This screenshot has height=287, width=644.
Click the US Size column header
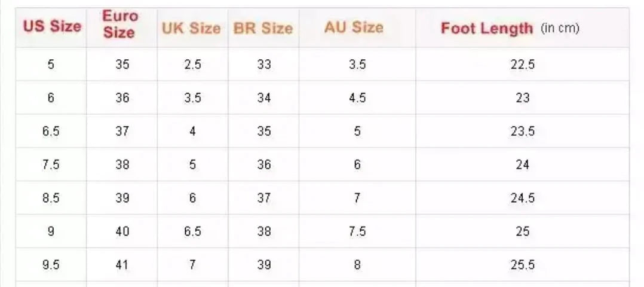tap(51, 26)
